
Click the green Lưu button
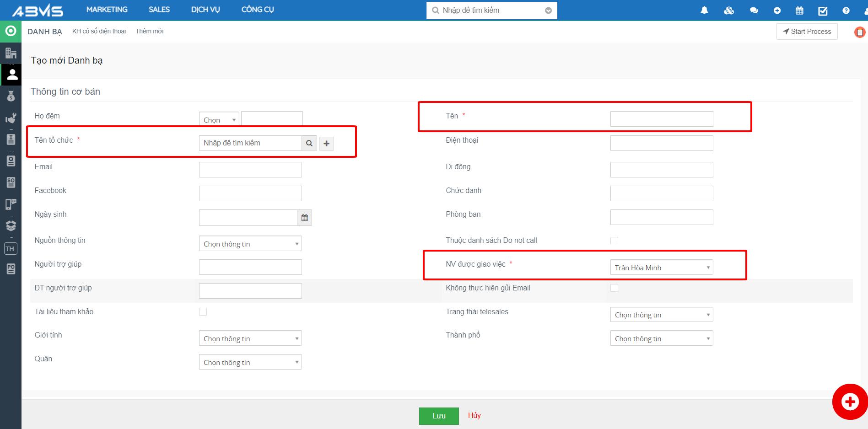click(439, 416)
